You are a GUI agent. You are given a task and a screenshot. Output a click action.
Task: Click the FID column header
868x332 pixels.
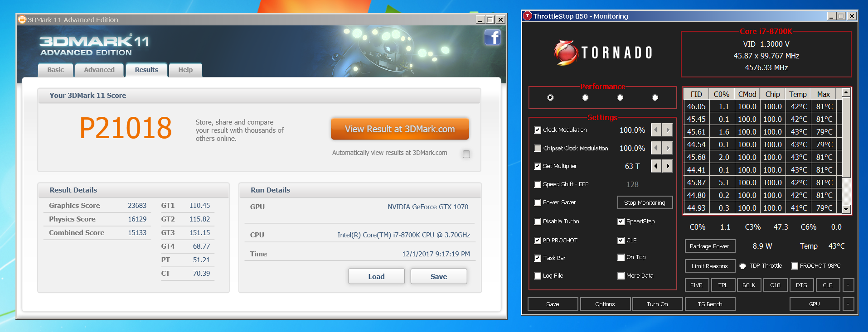pos(696,94)
